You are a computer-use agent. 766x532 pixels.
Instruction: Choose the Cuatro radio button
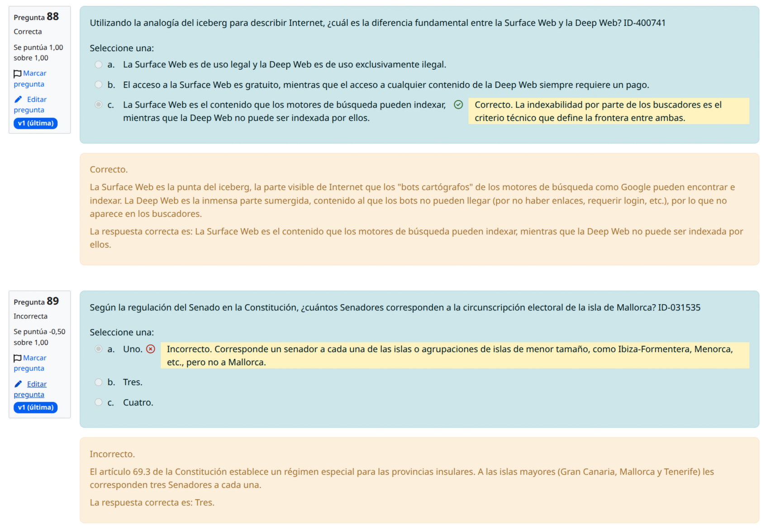[99, 403]
